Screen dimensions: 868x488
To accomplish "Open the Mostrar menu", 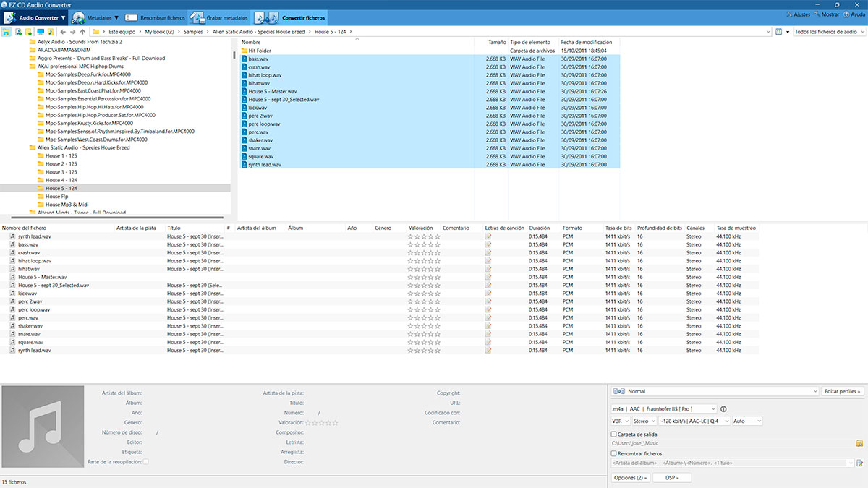I will coord(826,14).
